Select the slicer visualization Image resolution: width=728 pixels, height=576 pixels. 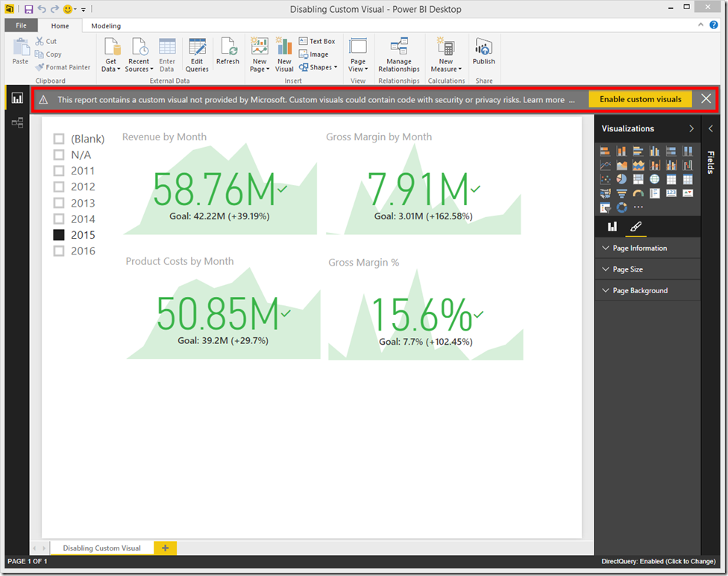pos(605,207)
